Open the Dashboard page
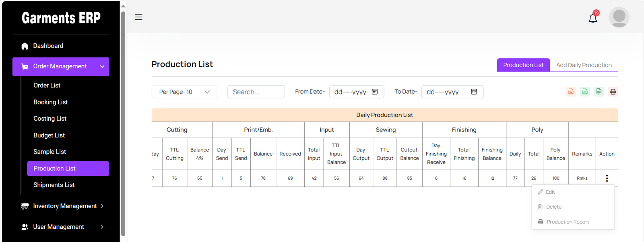644x242 pixels. (48, 46)
